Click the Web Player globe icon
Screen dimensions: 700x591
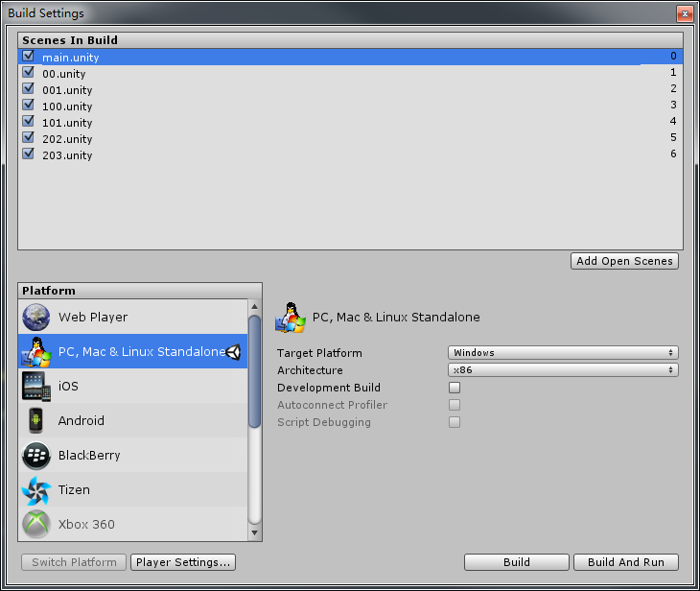coord(36,317)
